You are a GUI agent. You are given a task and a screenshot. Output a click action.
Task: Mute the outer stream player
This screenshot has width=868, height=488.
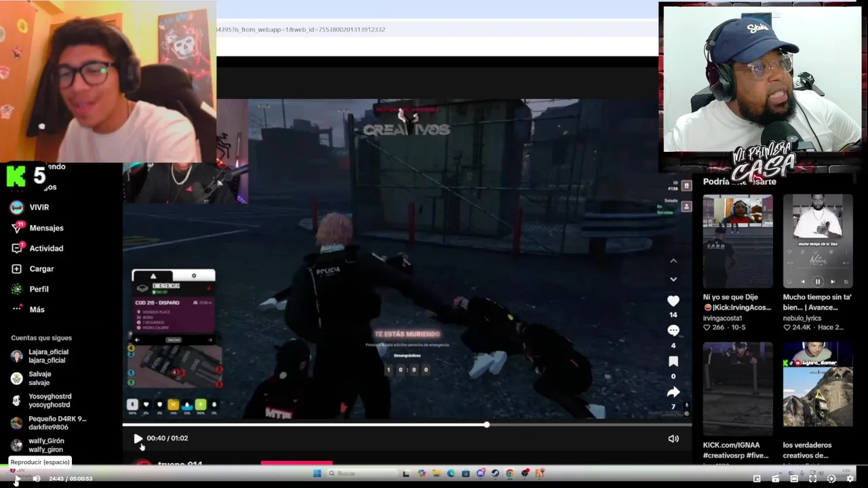(x=37, y=479)
